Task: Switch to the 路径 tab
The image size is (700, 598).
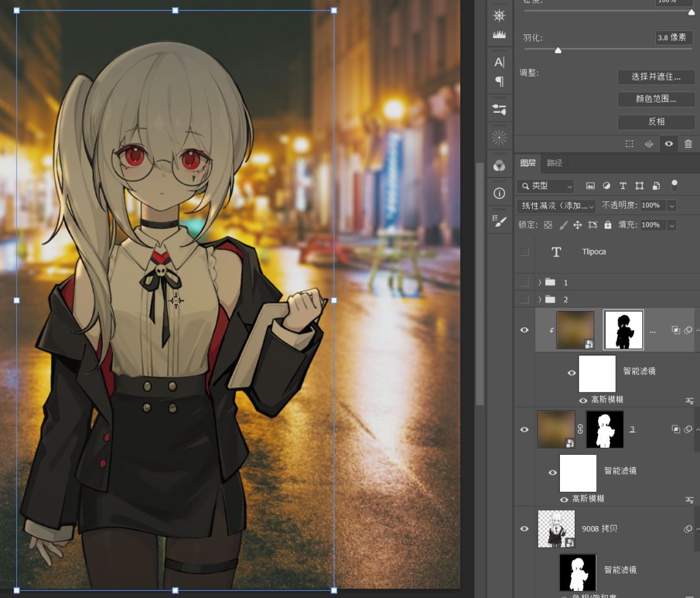Action: point(554,163)
